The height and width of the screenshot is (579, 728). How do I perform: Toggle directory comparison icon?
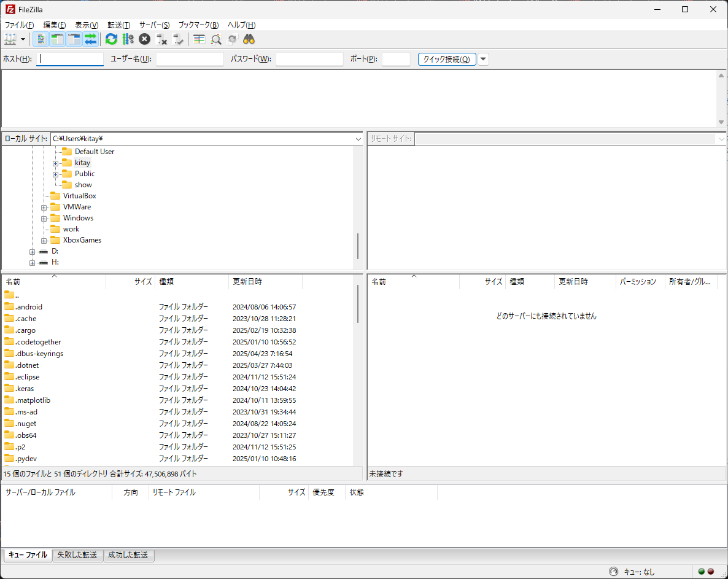click(216, 39)
